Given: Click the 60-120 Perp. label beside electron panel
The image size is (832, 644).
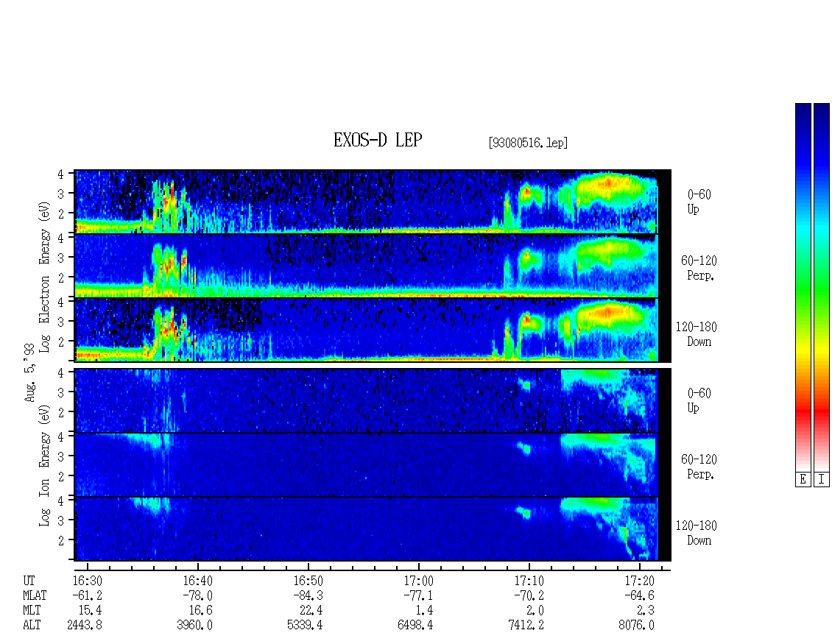Looking at the screenshot, I should (x=699, y=268).
